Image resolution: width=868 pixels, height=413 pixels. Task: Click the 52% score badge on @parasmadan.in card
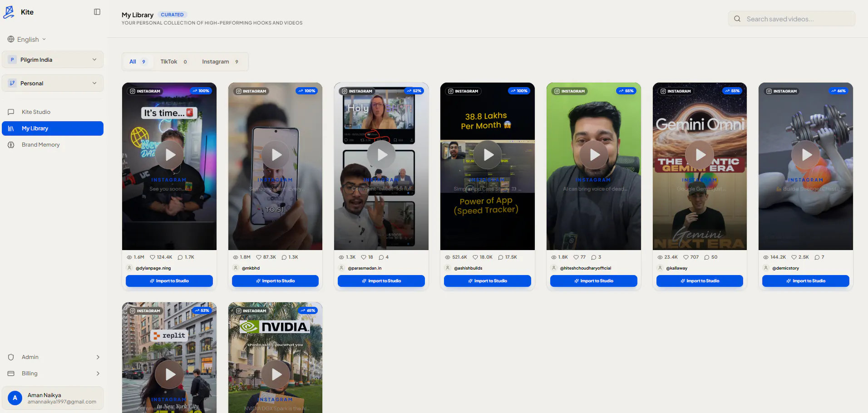click(414, 91)
